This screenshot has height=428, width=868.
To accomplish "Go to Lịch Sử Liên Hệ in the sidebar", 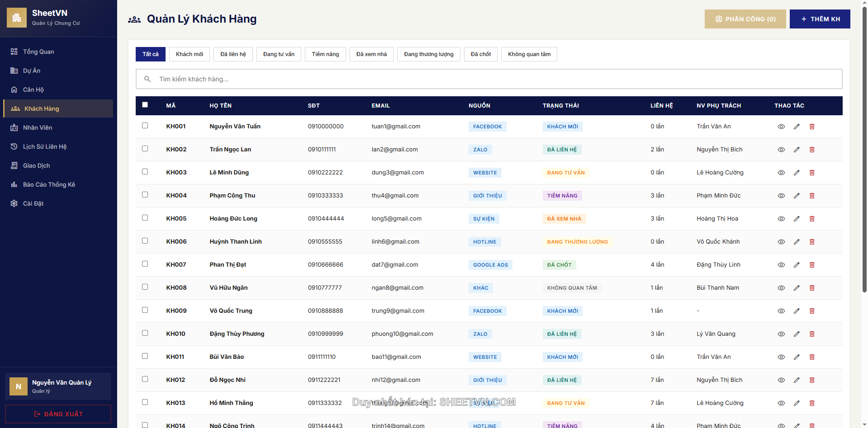I will 44,146.
